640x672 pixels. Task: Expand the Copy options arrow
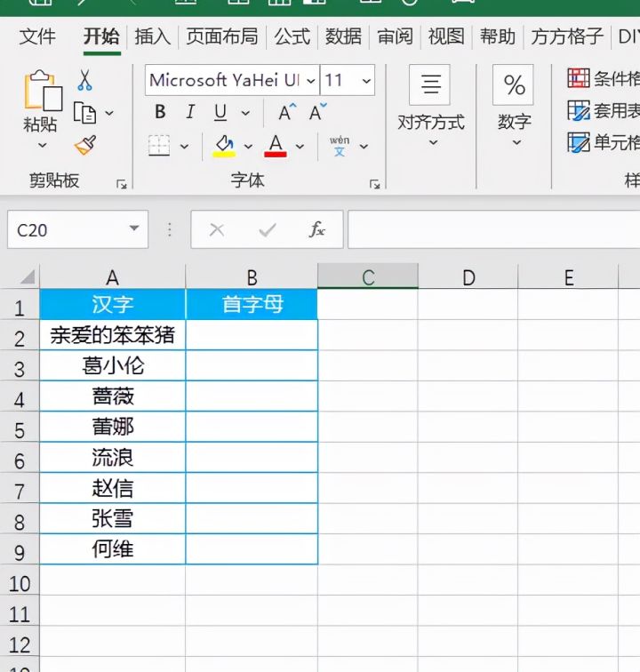coord(109,113)
